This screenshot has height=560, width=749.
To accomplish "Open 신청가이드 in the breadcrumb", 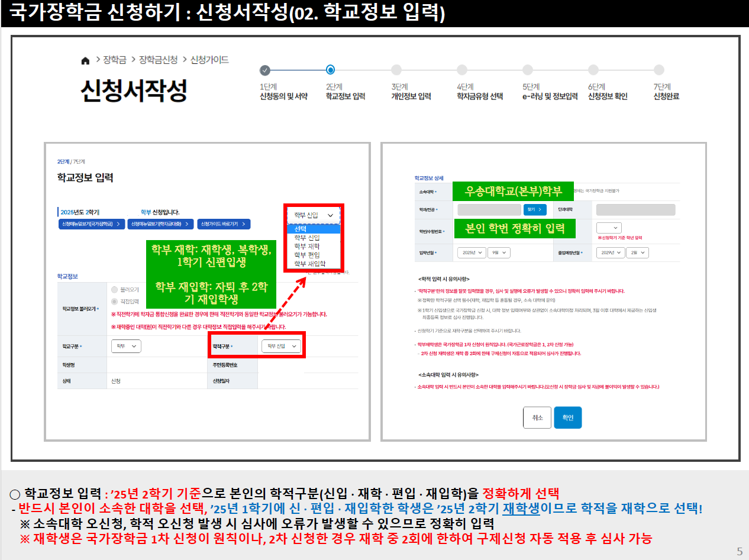I will click(x=209, y=60).
